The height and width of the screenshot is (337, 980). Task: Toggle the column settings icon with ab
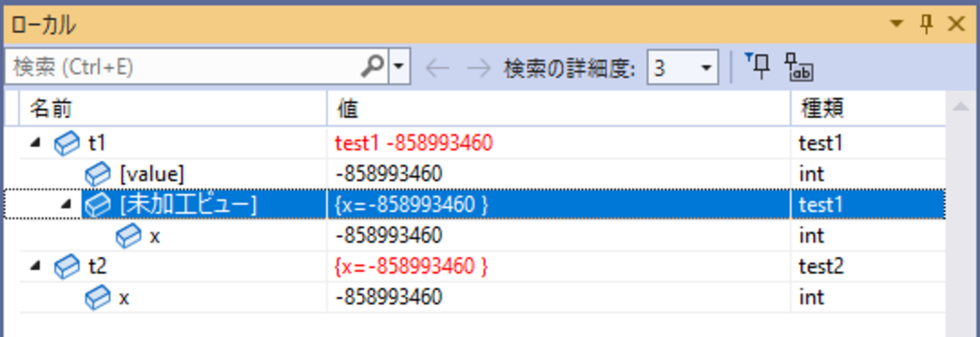[799, 67]
